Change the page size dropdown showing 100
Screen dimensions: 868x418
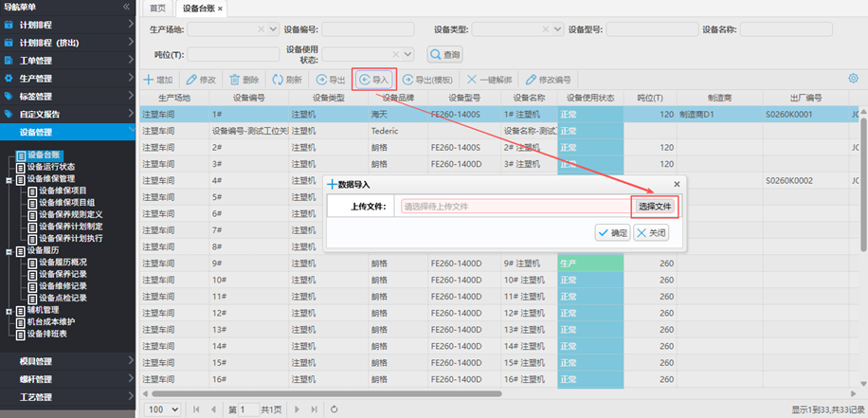tap(162, 409)
